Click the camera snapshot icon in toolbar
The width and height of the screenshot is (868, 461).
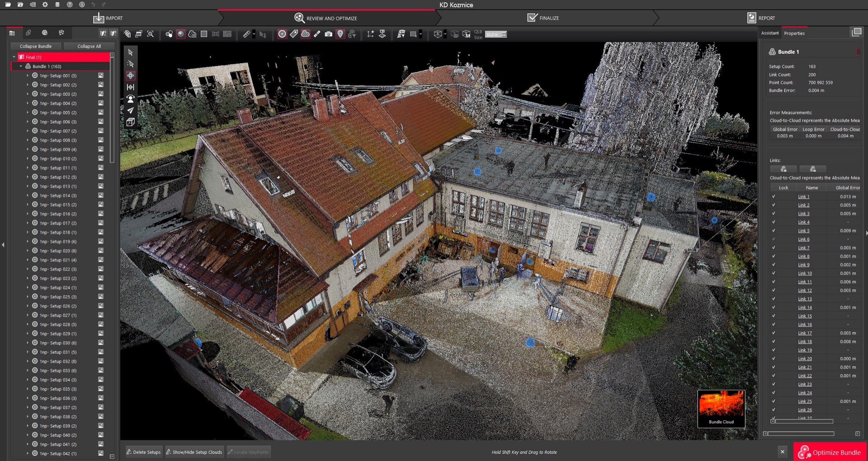click(329, 34)
